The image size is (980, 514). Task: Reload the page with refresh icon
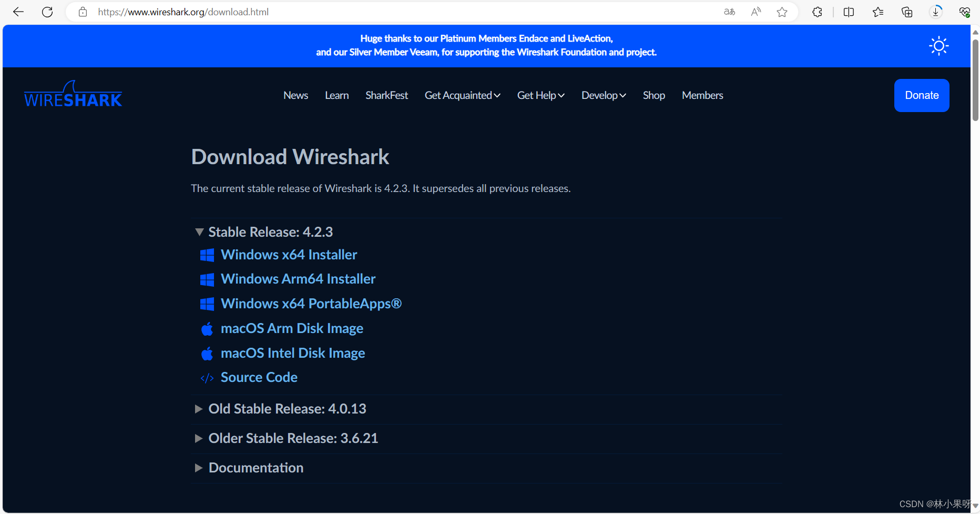47,12
